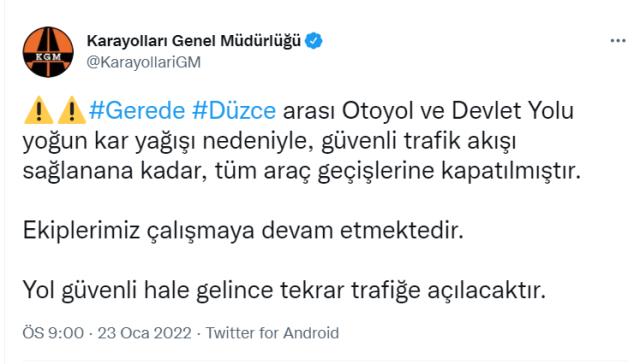Click the 'yoğun kar yağışı nedeniyle' phrase
Viewport: 640px width, 364px height.
[168, 142]
